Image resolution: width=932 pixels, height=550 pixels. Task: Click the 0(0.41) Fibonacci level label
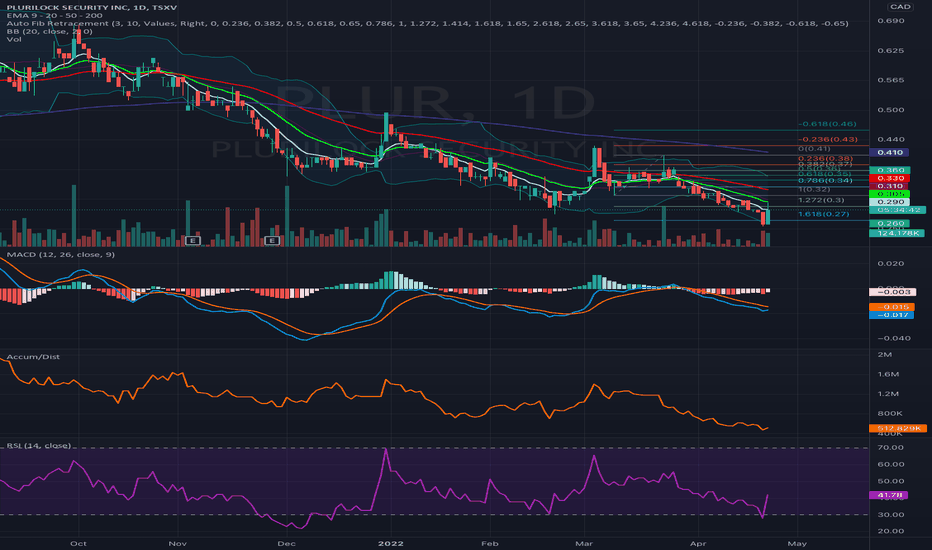click(x=814, y=148)
